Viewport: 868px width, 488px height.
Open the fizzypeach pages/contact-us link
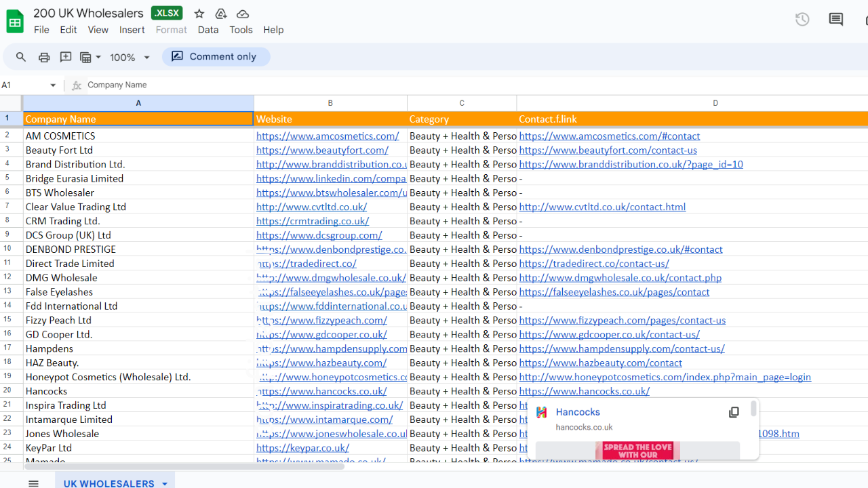[623, 321]
